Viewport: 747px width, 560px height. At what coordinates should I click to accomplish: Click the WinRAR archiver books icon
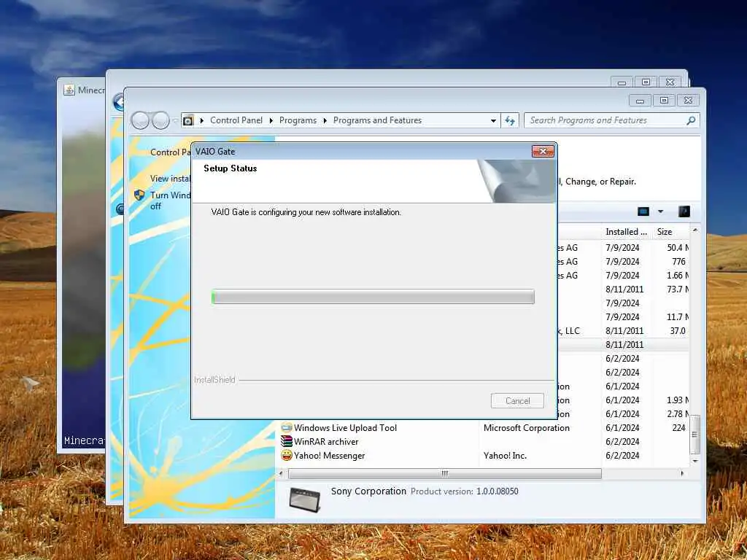286,441
